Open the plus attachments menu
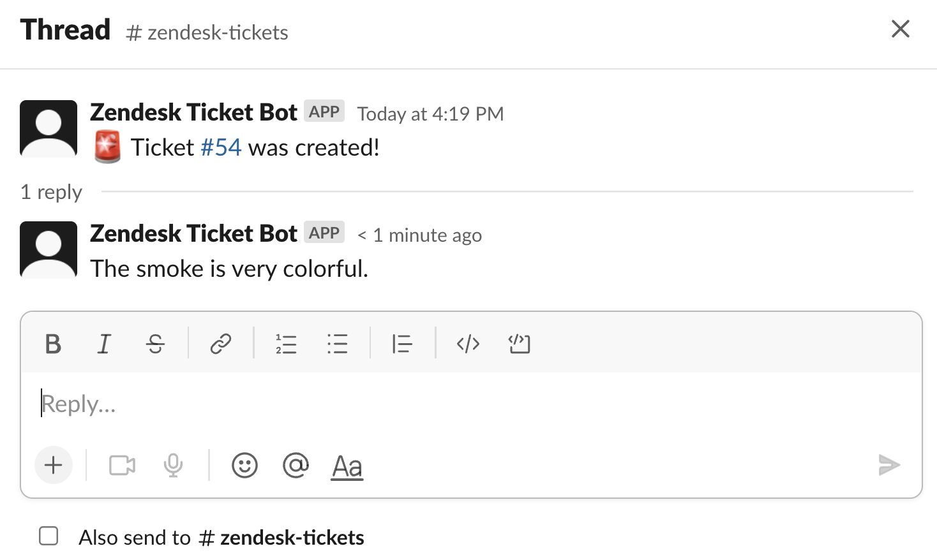The height and width of the screenshot is (560, 937). [x=54, y=466]
